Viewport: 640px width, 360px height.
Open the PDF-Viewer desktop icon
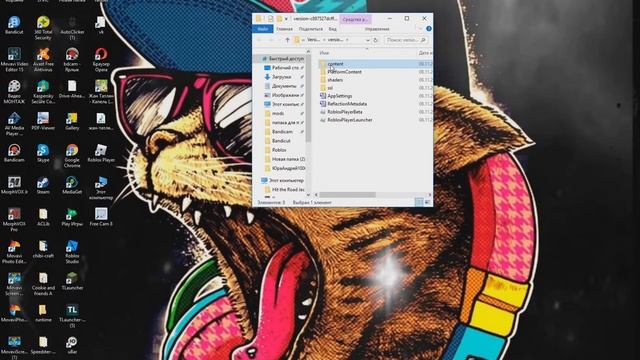point(43,121)
